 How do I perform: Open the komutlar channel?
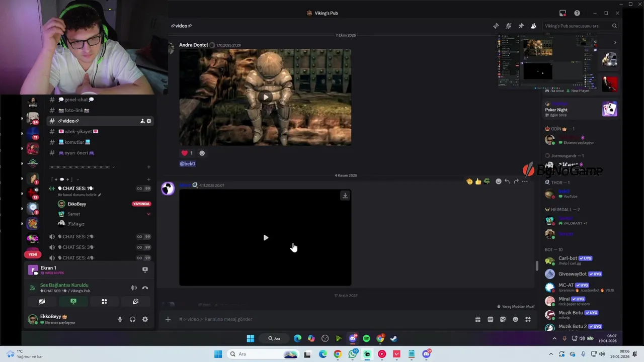click(100, 142)
